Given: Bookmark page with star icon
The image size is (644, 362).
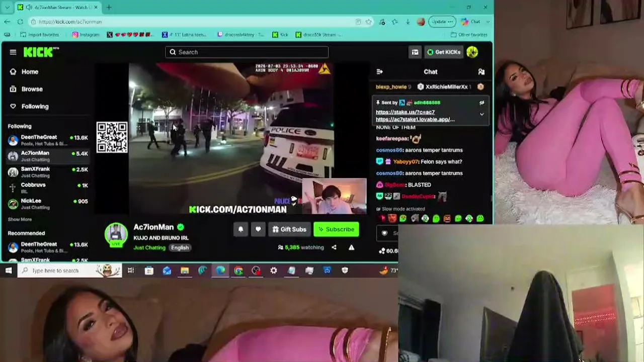Looking at the screenshot, I should coord(369,22).
